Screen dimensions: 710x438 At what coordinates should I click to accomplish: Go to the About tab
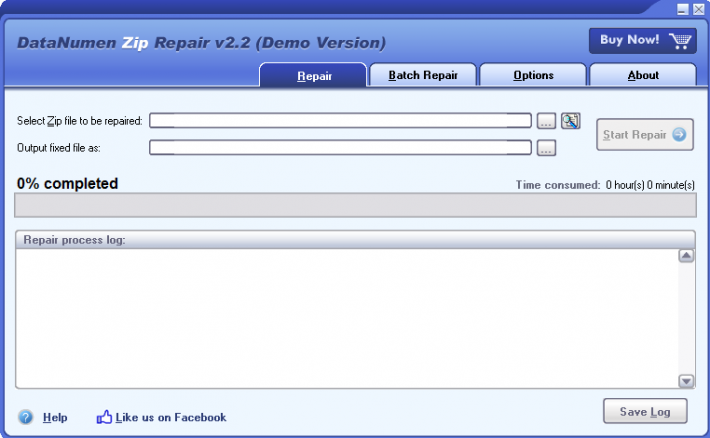643,75
